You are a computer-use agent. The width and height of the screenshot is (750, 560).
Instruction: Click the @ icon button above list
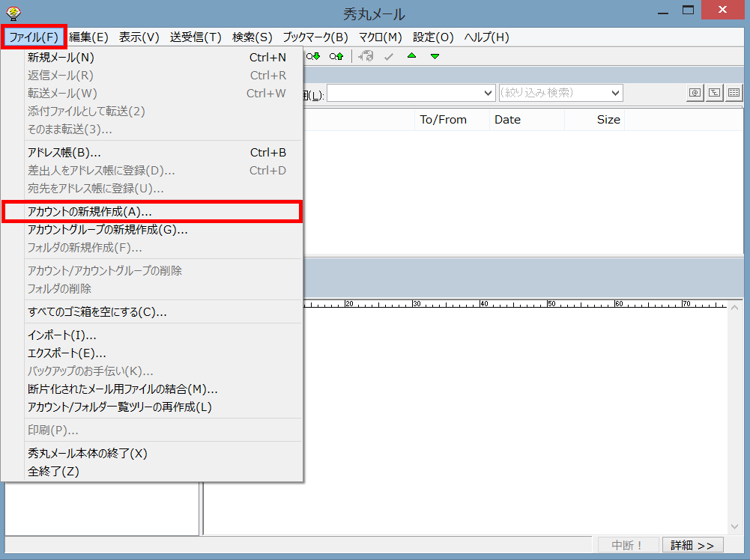point(695,93)
